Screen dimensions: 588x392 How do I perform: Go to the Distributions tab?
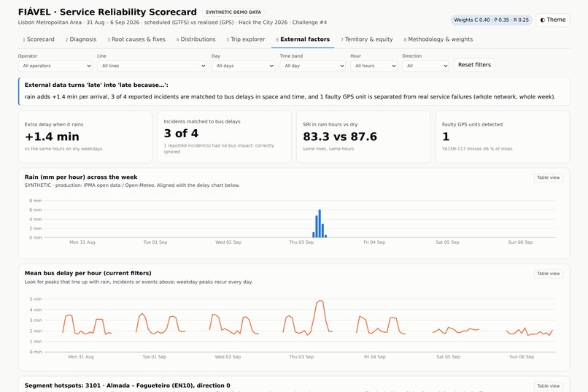[196, 39]
